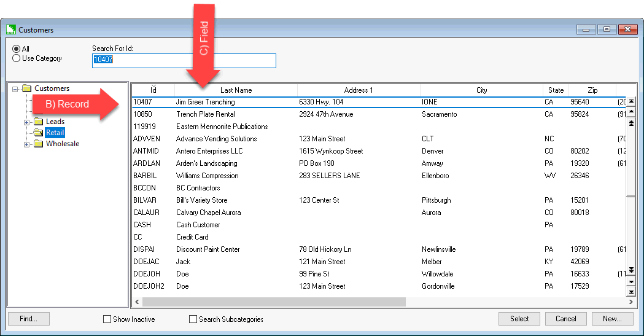Viewport: 644px width, 336px height.
Task: Select the Use Category radio button
Action: (17, 59)
